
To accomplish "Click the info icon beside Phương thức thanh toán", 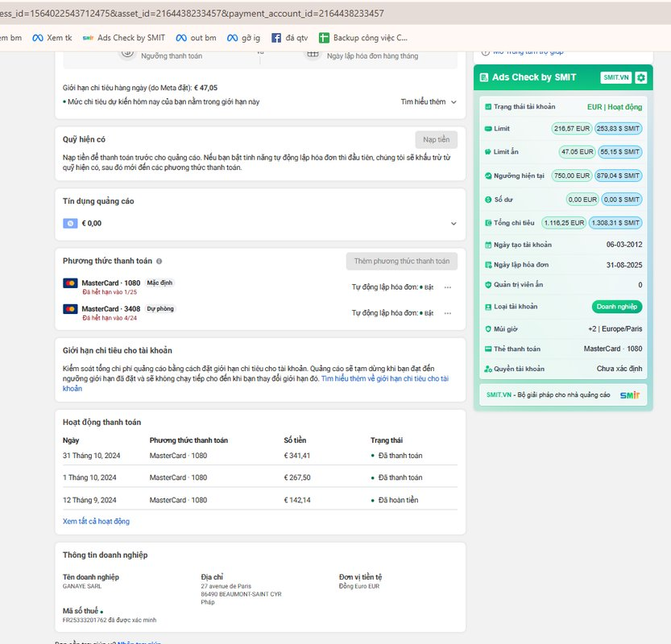I will point(159,262).
